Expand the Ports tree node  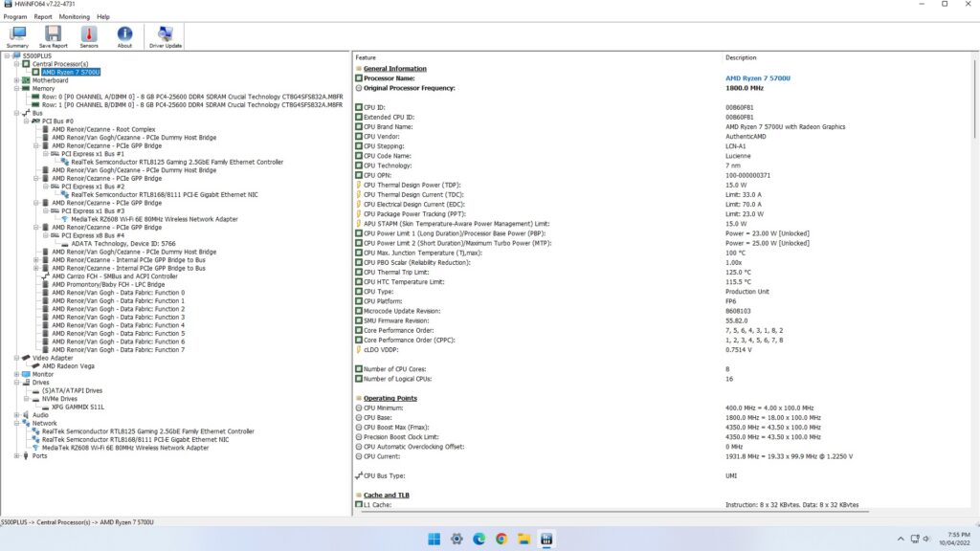(16, 455)
